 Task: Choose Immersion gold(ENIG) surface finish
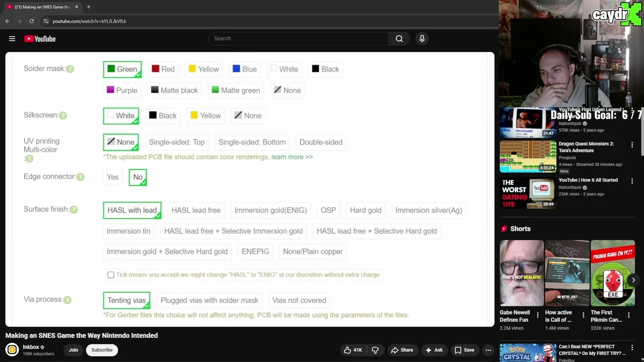click(x=271, y=210)
